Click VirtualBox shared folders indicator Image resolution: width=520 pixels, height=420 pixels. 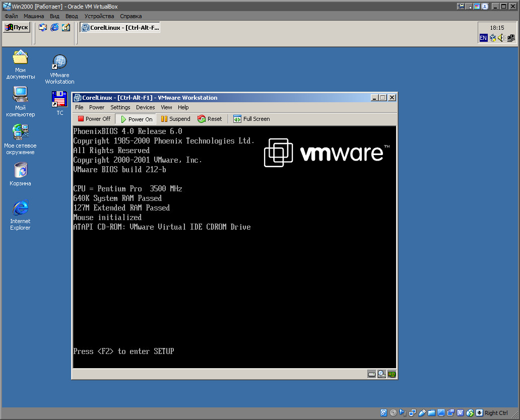[x=431, y=413]
